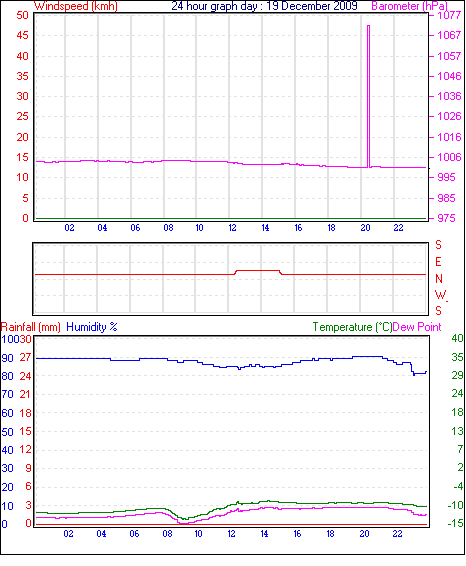Click the 'Dew Point' label

point(417,327)
